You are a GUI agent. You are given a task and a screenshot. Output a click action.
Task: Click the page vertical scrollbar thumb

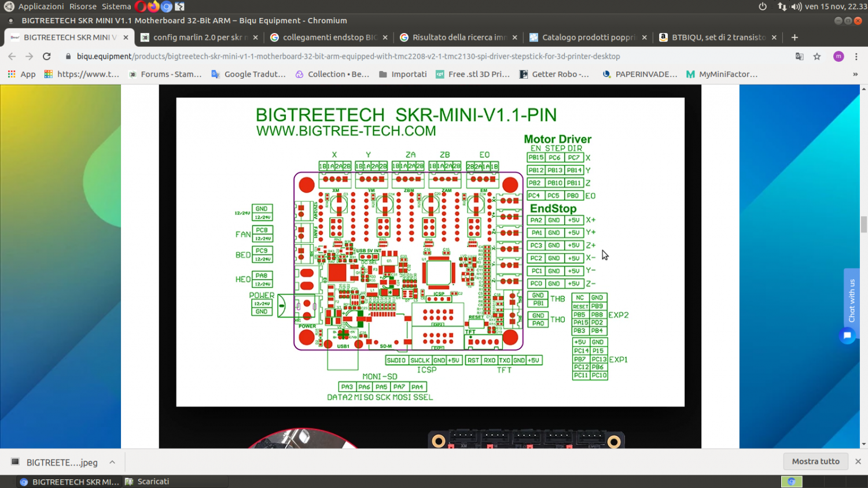864,224
